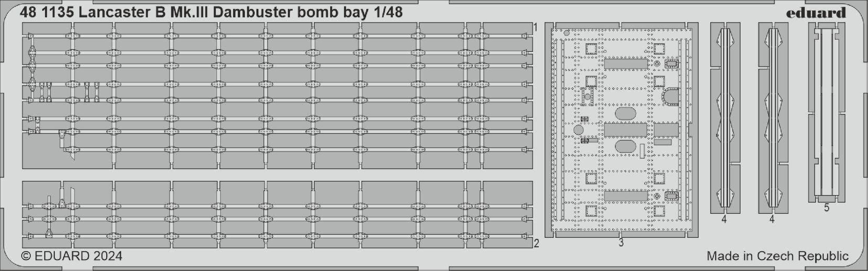Click the part number '3' label
The image size is (868, 271).
point(621,243)
